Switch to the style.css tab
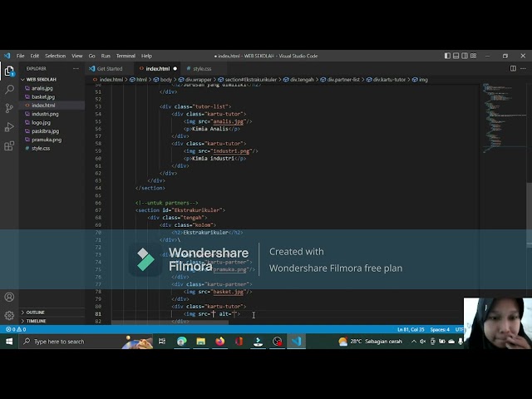532x399 pixels. 202,68
